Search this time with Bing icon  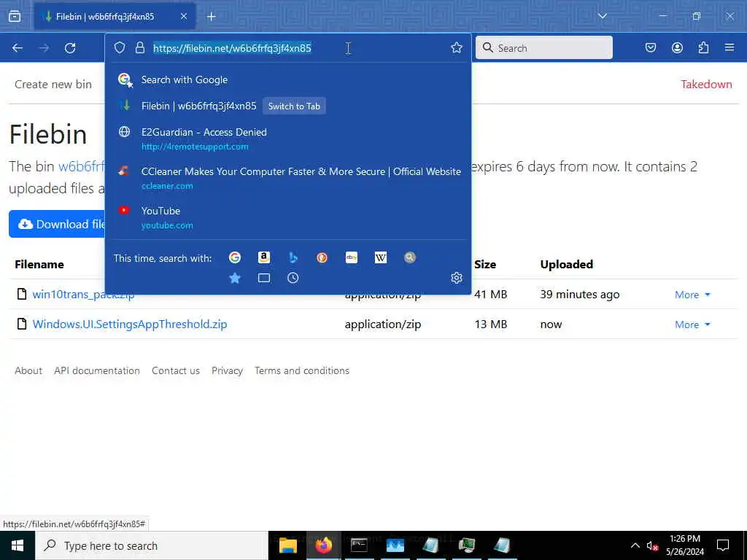[293, 257]
